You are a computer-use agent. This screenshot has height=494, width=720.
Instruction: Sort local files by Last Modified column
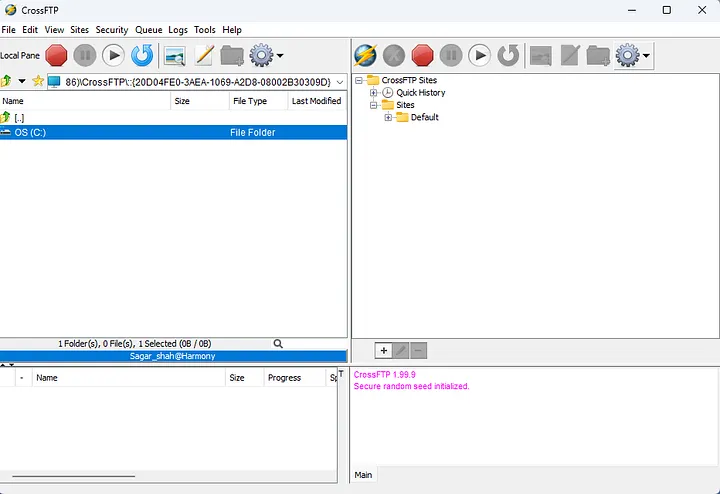pyautogui.click(x=317, y=101)
